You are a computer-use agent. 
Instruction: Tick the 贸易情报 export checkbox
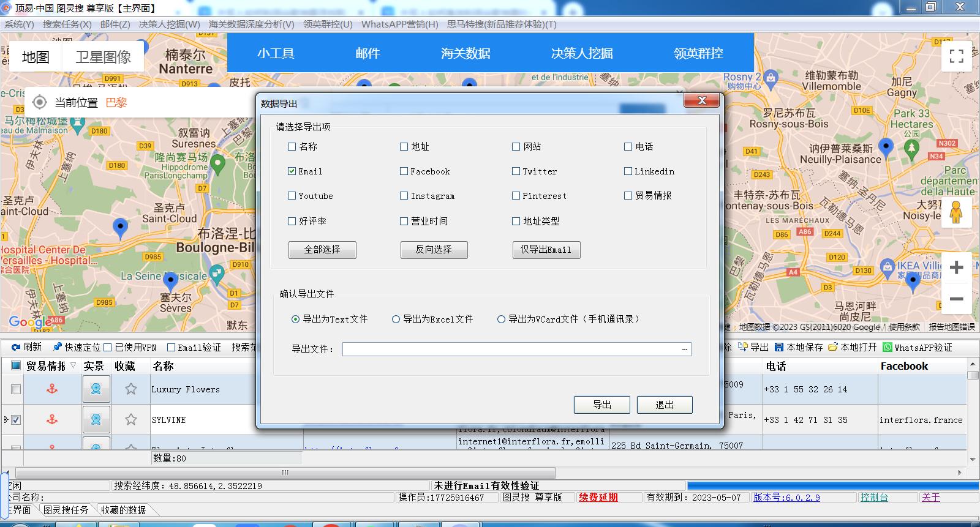(628, 196)
